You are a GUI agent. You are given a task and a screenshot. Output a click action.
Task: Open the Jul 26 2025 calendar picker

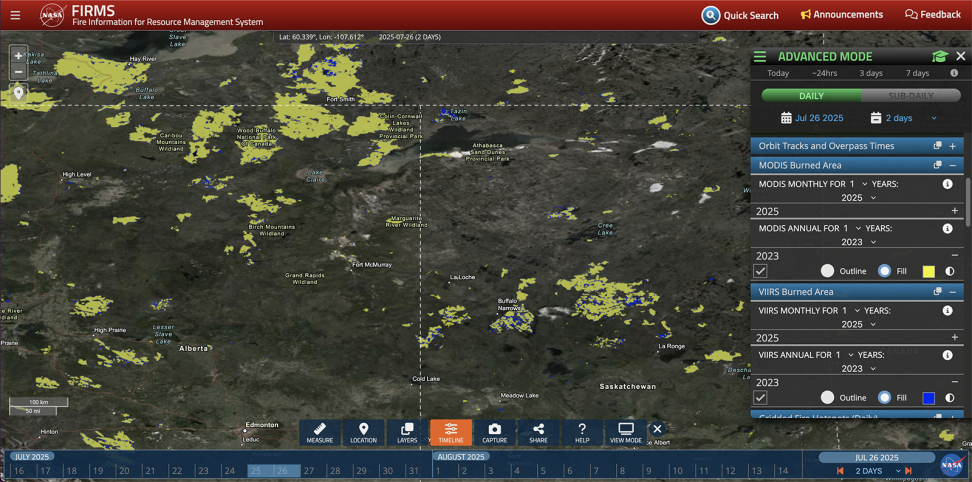(x=812, y=118)
